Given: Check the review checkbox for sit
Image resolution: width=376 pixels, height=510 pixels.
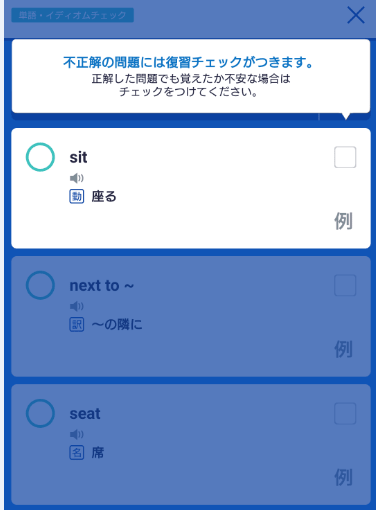Looking at the screenshot, I should click(x=345, y=157).
